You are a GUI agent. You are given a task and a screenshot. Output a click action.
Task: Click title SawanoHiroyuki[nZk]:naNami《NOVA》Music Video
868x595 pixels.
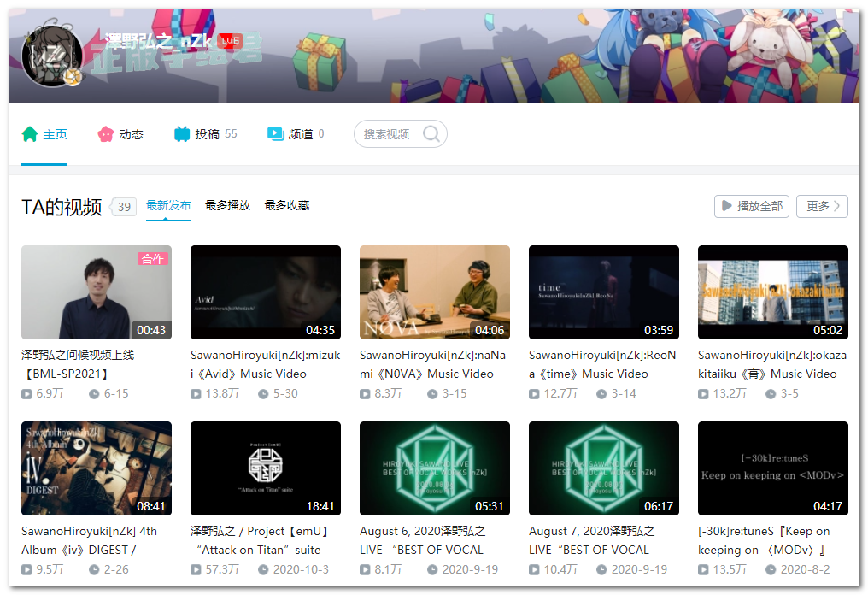[x=433, y=364]
